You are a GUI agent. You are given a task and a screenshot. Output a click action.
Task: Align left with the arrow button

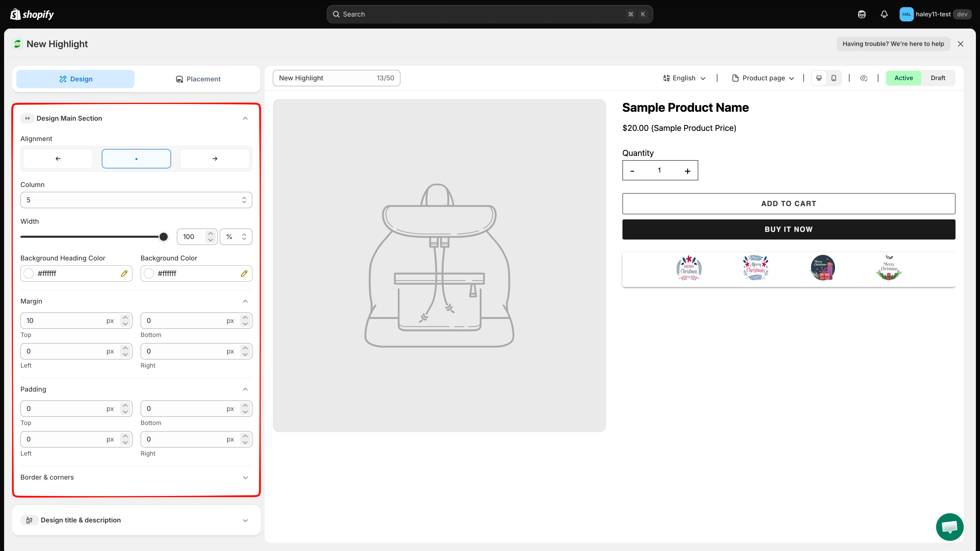pyautogui.click(x=58, y=159)
